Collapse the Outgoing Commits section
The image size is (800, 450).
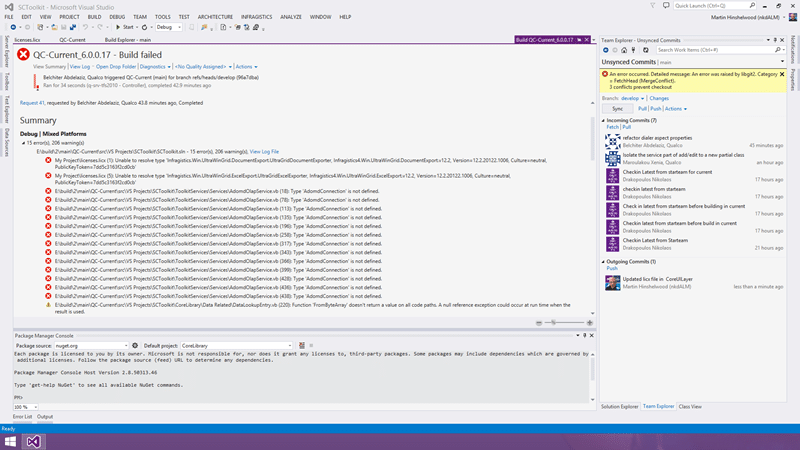pyautogui.click(x=604, y=262)
